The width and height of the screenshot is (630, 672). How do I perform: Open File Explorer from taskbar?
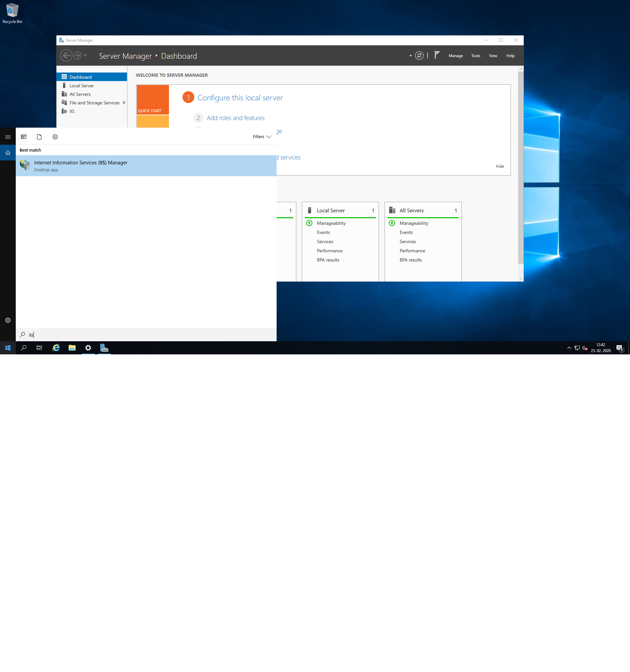(72, 348)
